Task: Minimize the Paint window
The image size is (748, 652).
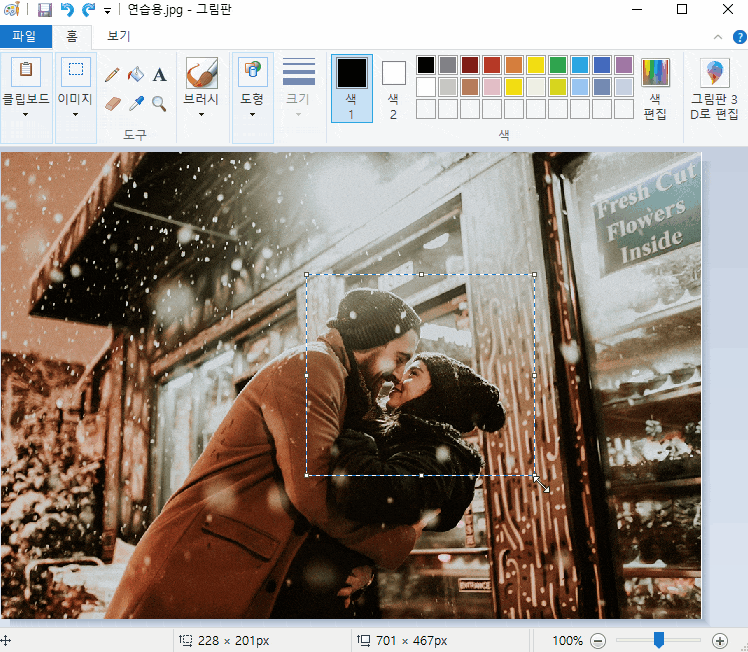Action: click(x=637, y=9)
